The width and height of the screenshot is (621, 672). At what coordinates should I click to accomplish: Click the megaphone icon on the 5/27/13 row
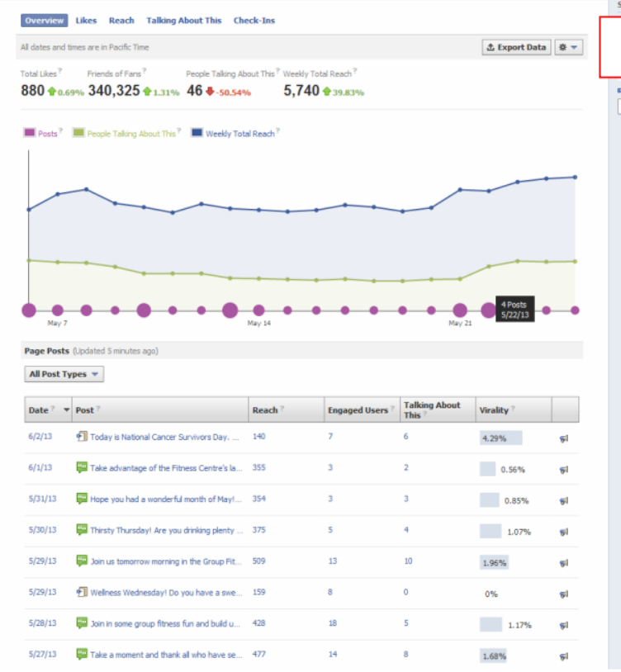[x=564, y=656]
